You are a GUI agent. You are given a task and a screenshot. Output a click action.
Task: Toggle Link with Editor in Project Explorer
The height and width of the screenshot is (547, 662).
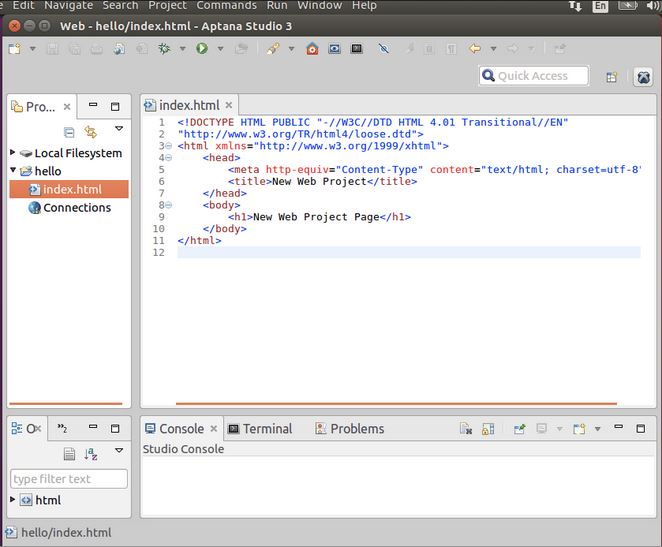pyautogui.click(x=91, y=132)
